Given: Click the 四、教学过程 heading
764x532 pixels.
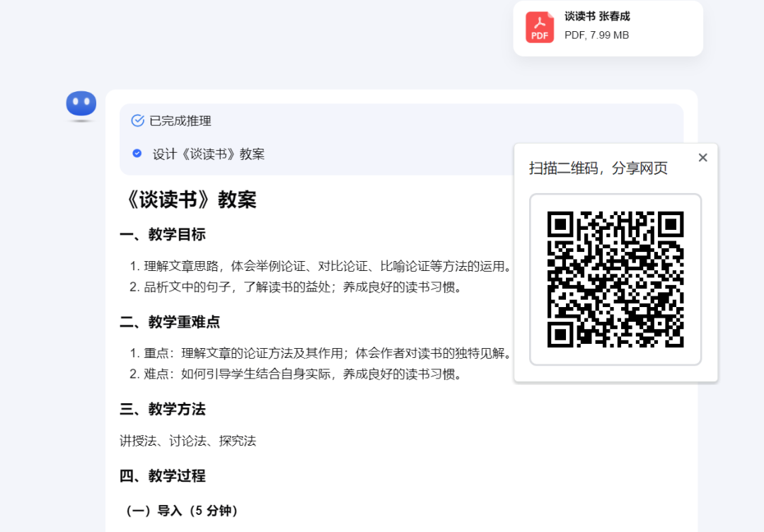Looking at the screenshot, I should (x=163, y=475).
